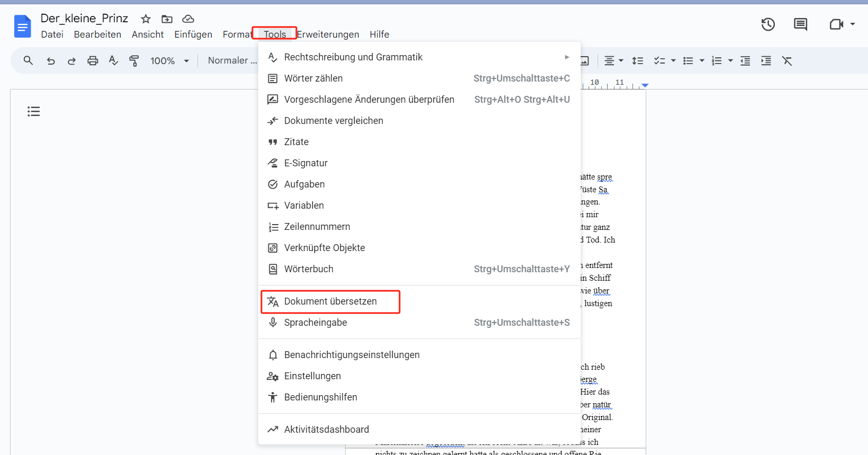This screenshot has width=868, height=455.
Task: Start a video call with camera icon
Action: coord(836,24)
